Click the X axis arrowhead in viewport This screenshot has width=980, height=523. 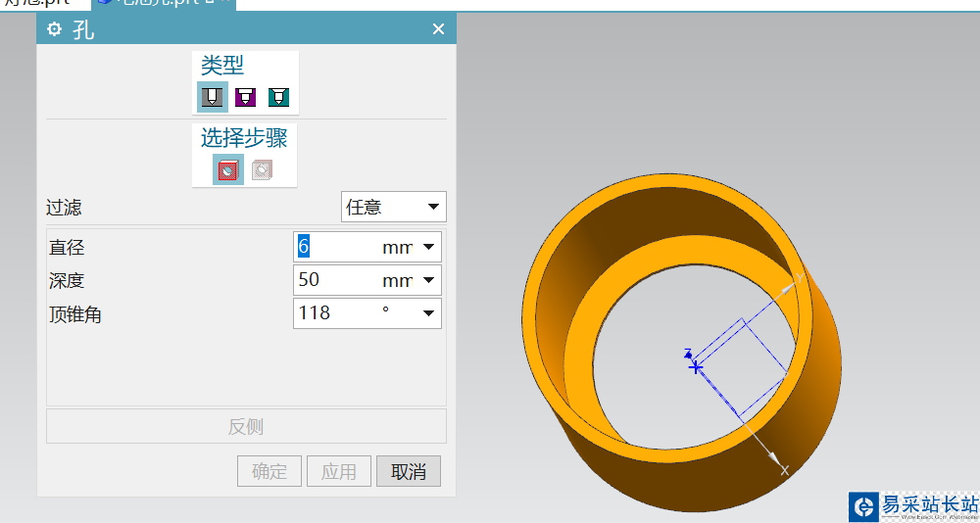tap(774, 457)
